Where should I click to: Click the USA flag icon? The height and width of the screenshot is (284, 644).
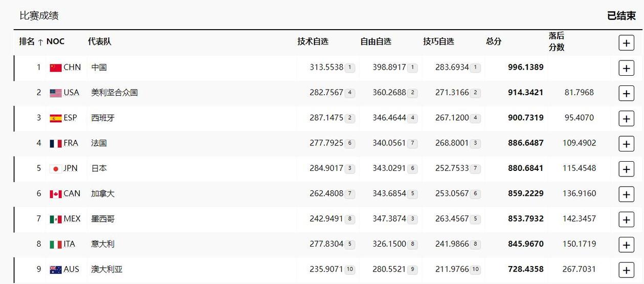point(56,93)
